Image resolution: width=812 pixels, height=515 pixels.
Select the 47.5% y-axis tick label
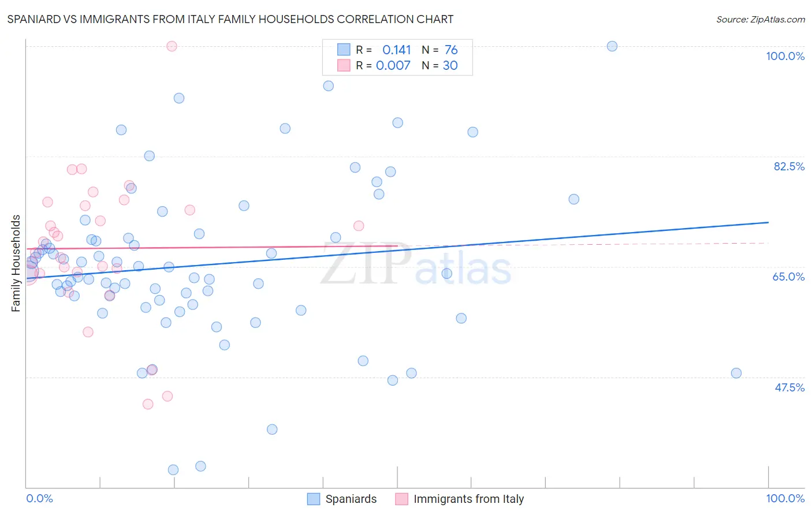(x=789, y=387)
